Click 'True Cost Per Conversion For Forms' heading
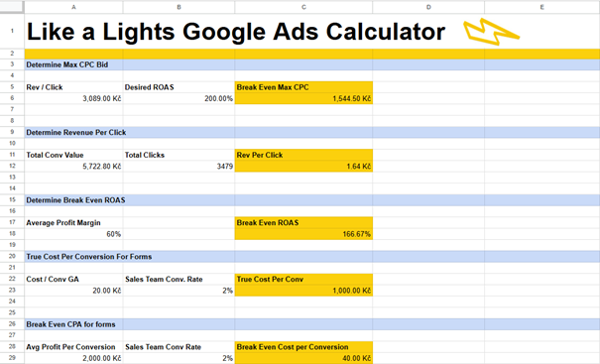Viewport: 600px width, 364px height. pyautogui.click(x=89, y=257)
